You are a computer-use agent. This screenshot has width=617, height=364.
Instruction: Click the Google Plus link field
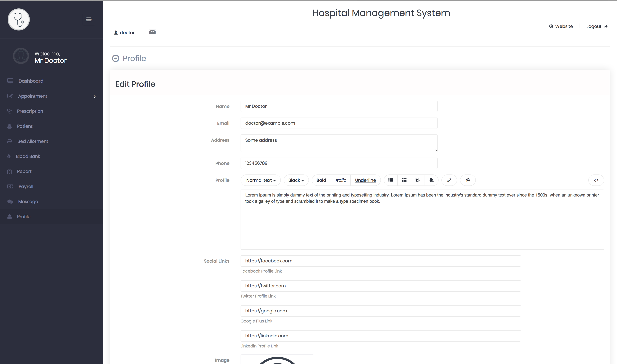pos(381,311)
